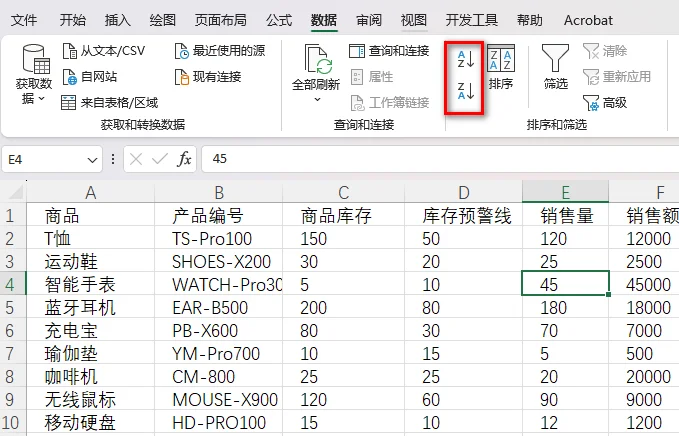Screen dimensions: 679x436
Task: Select the cell containing 瑜伽垫
Action: (91, 353)
